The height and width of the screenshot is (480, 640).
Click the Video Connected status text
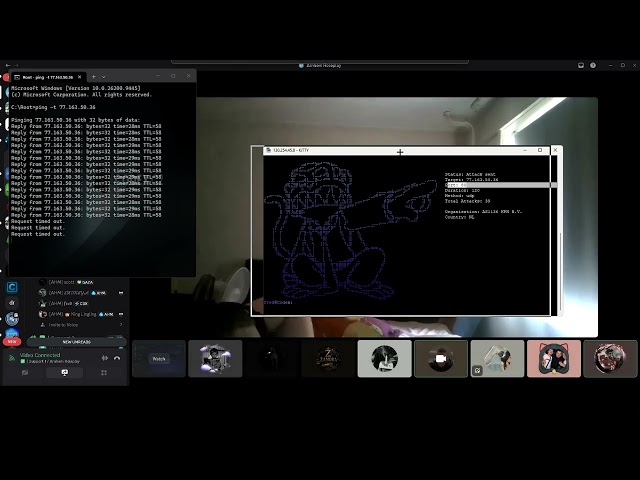[x=40, y=355]
